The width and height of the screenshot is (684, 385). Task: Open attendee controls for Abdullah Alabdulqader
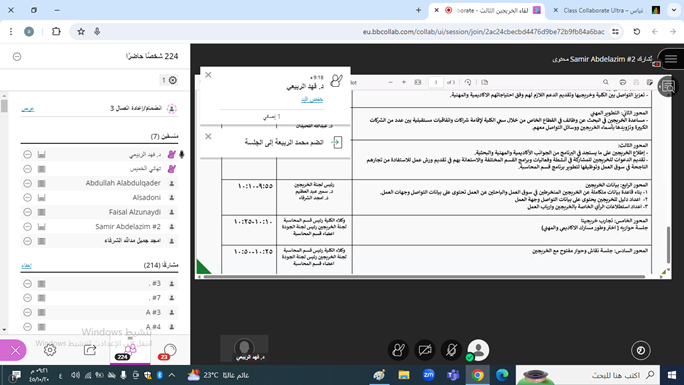[27, 183]
